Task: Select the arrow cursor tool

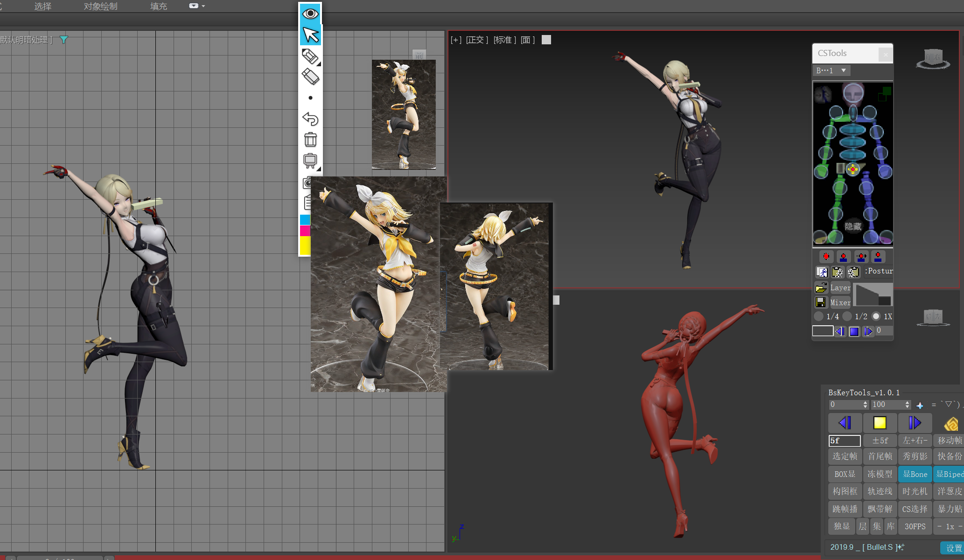Action: [x=310, y=35]
